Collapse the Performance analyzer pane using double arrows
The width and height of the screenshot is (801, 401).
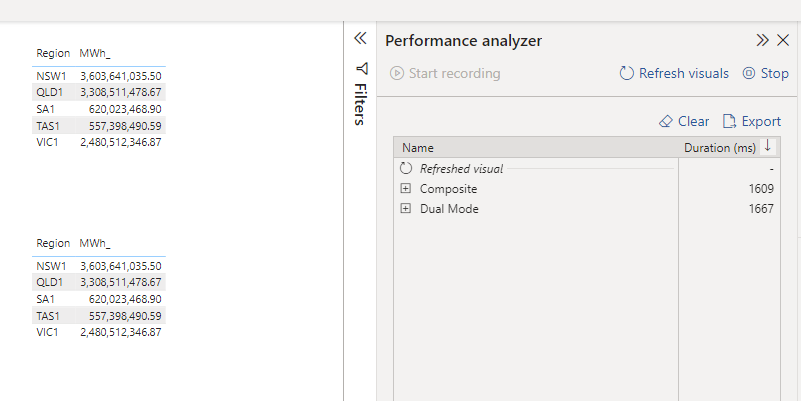click(x=763, y=41)
